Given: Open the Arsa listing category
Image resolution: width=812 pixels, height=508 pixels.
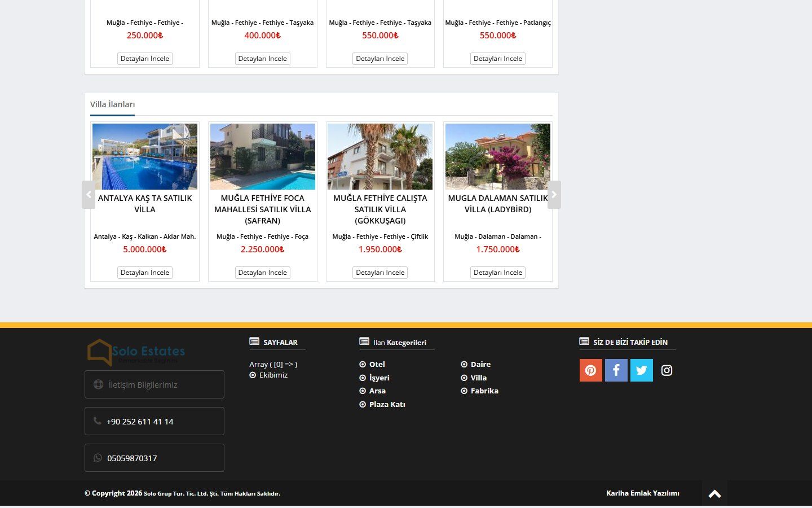Looking at the screenshot, I should point(378,391).
